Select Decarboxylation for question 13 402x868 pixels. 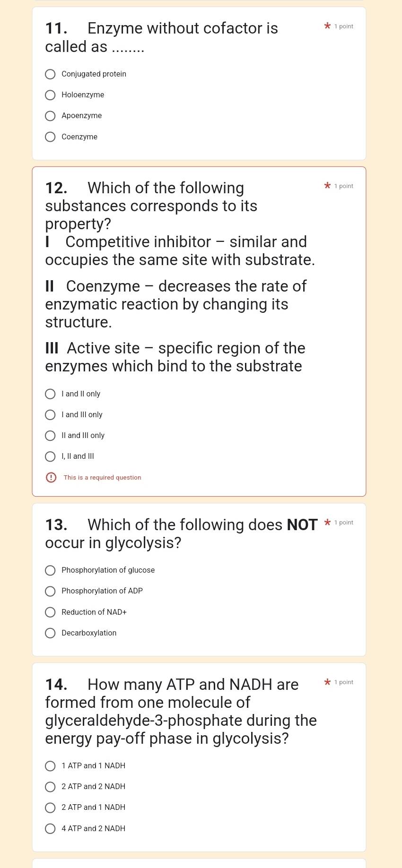(50, 633)
